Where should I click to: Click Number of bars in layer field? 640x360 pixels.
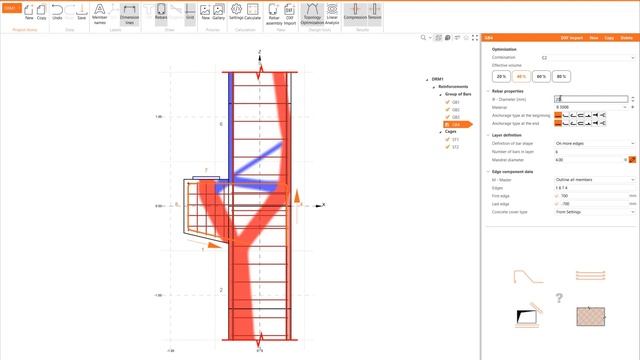(x=595, y=151)
